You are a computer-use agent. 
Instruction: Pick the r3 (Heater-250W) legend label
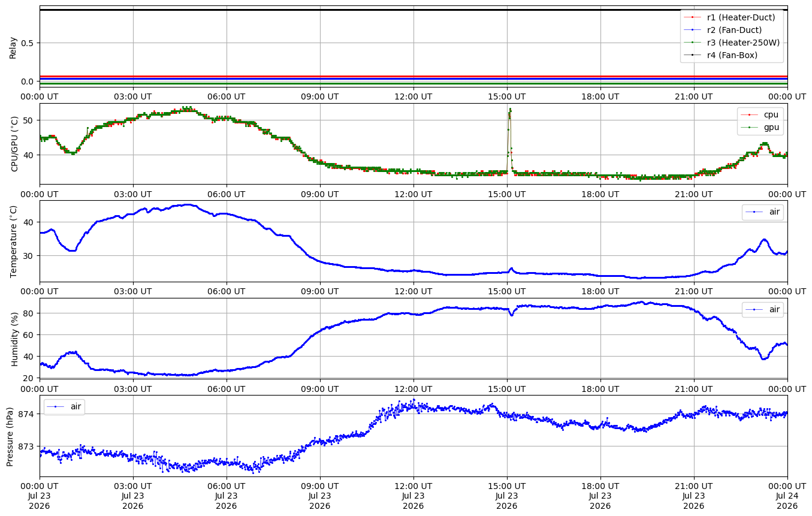pos(743,43)
